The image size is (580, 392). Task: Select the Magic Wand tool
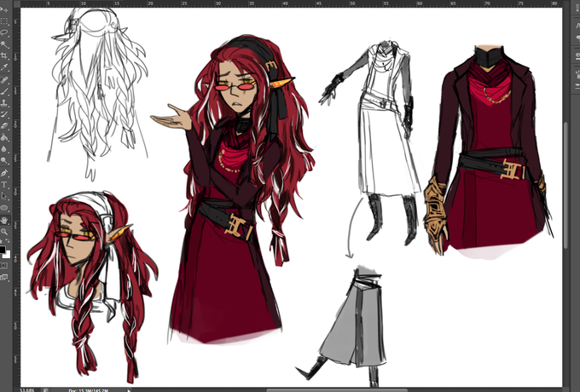point(4,44)
